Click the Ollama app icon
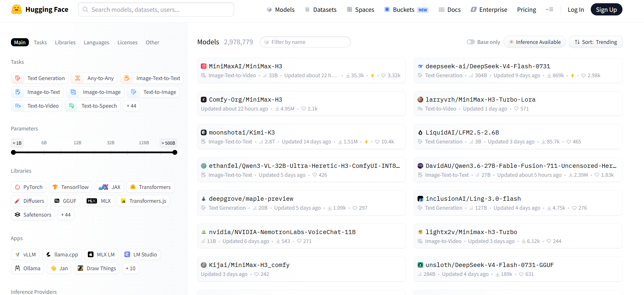The width and height of the screenshot is (644, 295). [17, 269]
